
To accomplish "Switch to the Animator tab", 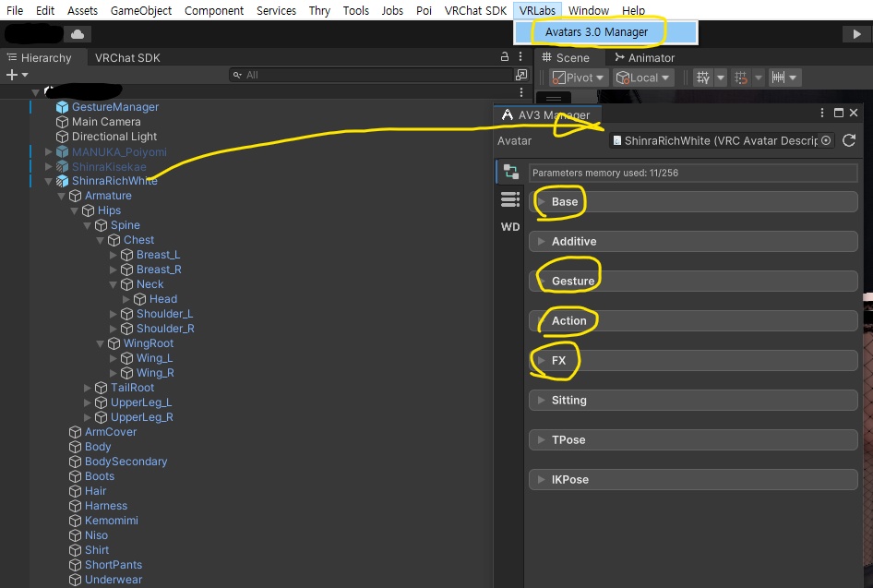I will 645,58.
